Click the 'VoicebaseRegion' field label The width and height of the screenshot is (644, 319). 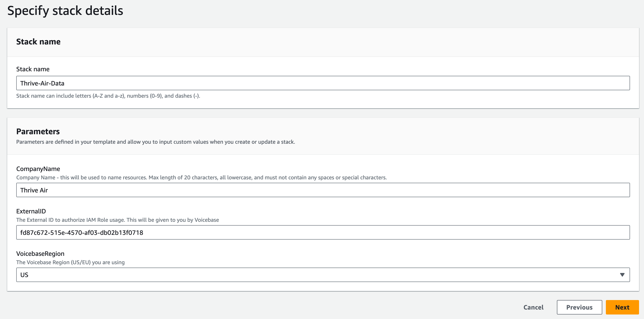click(40, 254)
